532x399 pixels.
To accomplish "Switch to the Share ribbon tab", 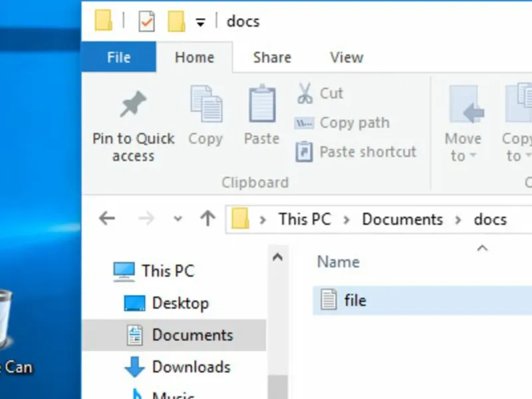I will pyautogui.click(x=272, y=57).
